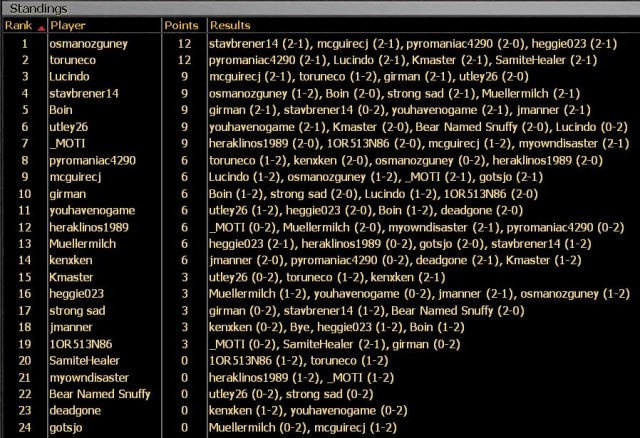Select player toruneco in the Player column
The image size is (640, 438).
(73, 60)
